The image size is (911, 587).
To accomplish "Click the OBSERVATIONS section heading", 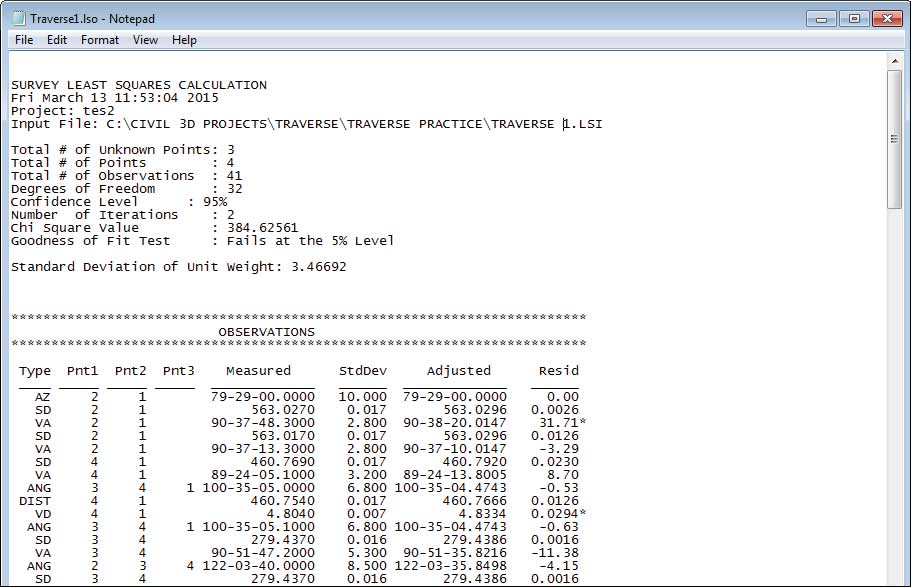I will (x=267, y=332).
